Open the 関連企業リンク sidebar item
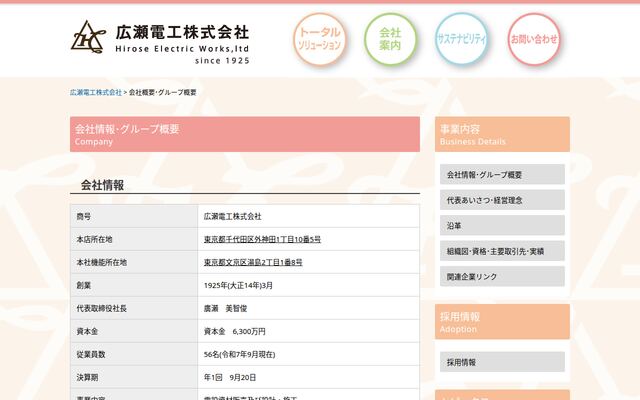The image size is (640, 400). [x=502, y=276]
